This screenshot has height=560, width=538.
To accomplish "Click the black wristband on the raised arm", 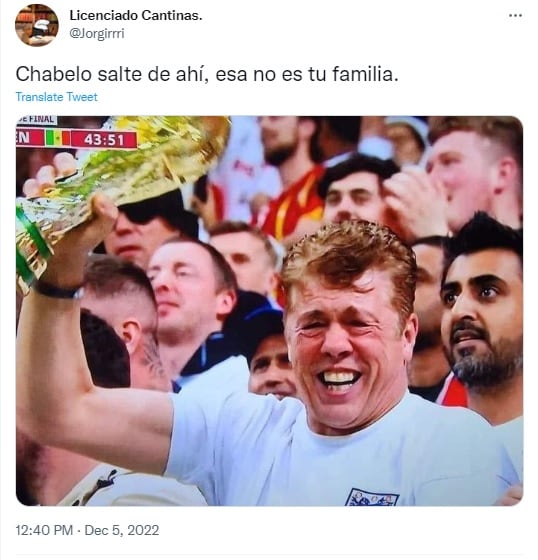I will point(57,290).
